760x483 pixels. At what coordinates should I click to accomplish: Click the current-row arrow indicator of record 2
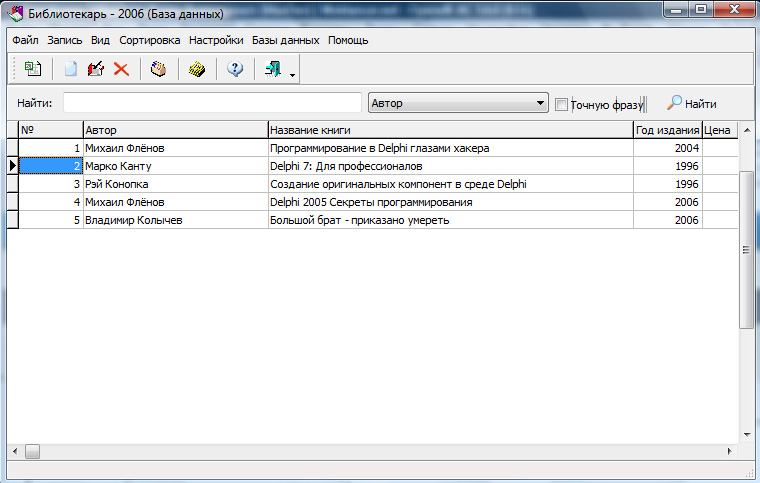(x=13, y=166)
